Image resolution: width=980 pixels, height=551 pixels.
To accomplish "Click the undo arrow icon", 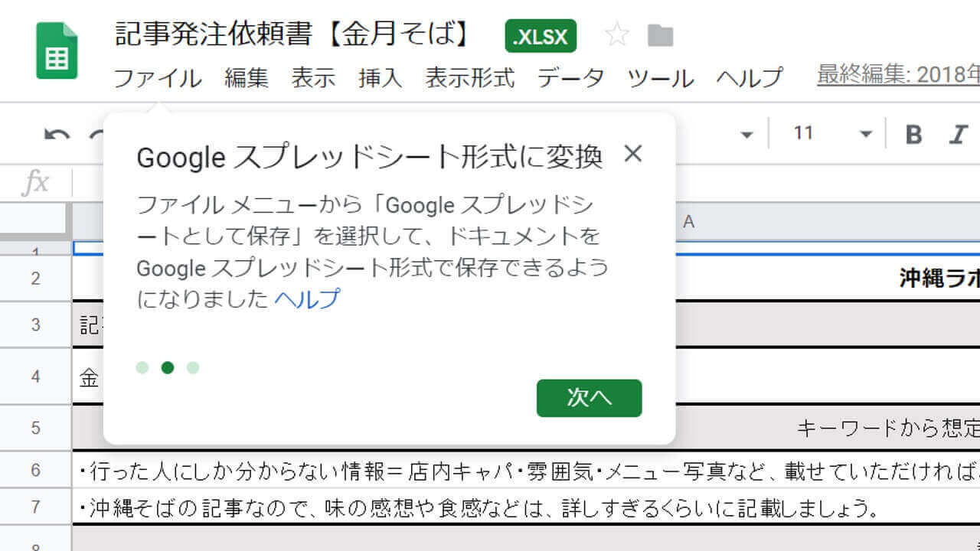I will [x=57, y=135].
